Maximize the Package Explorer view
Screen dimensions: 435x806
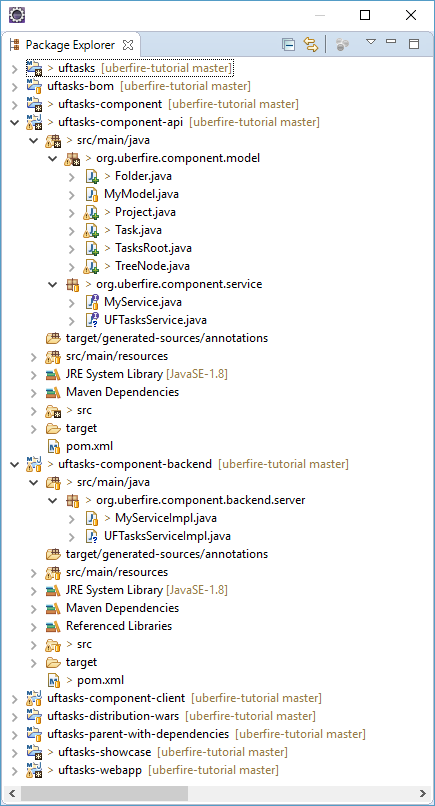point(414,44)
